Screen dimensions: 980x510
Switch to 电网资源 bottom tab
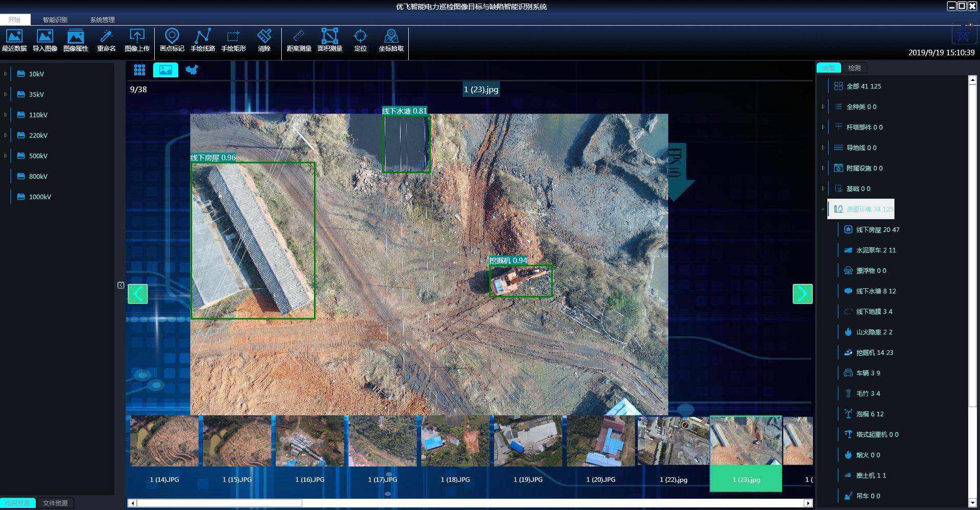17,503
